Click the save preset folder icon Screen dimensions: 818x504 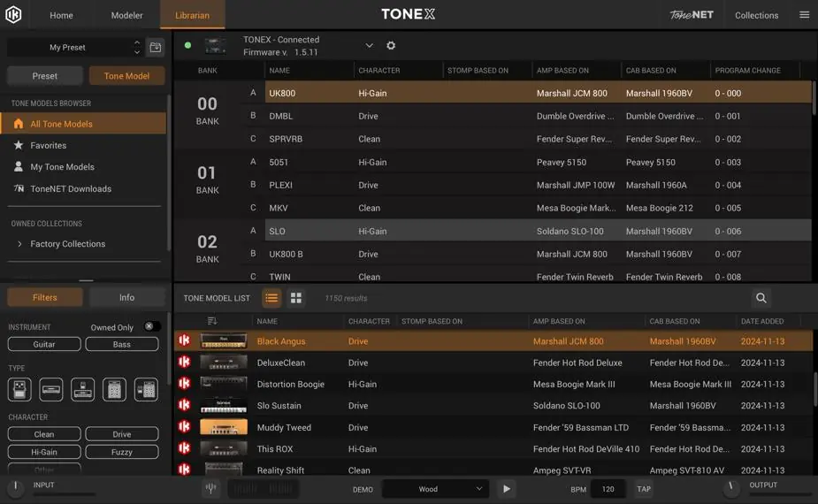tap(156, 48)
